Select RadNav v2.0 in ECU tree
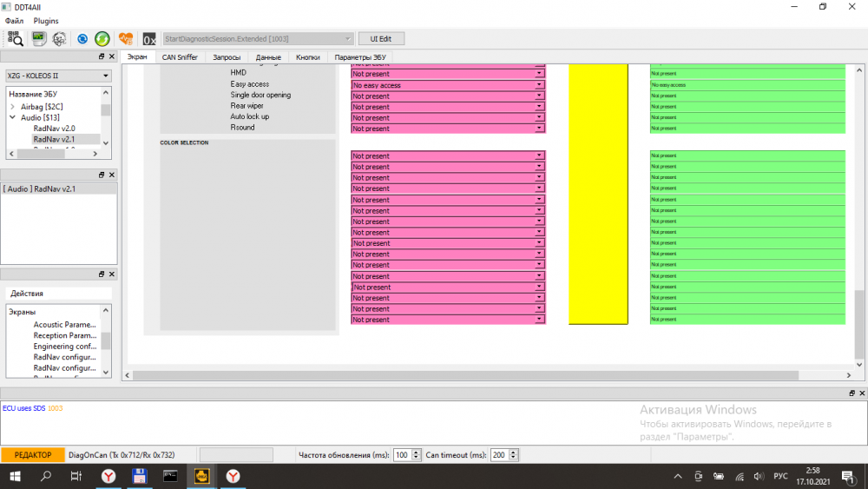The width and height of the screenshot is (868, 489). [x=54, y=129]
